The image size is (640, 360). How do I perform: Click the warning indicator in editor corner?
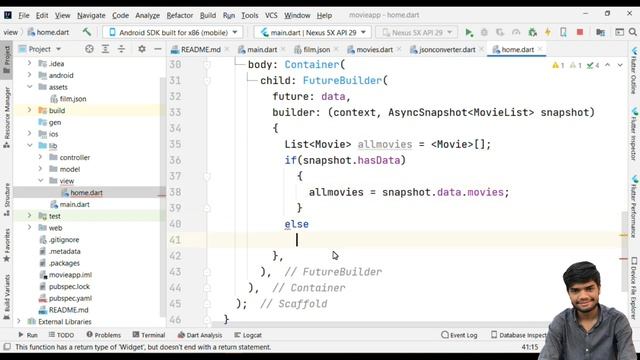pyautogui.click(x=558, y=65)
